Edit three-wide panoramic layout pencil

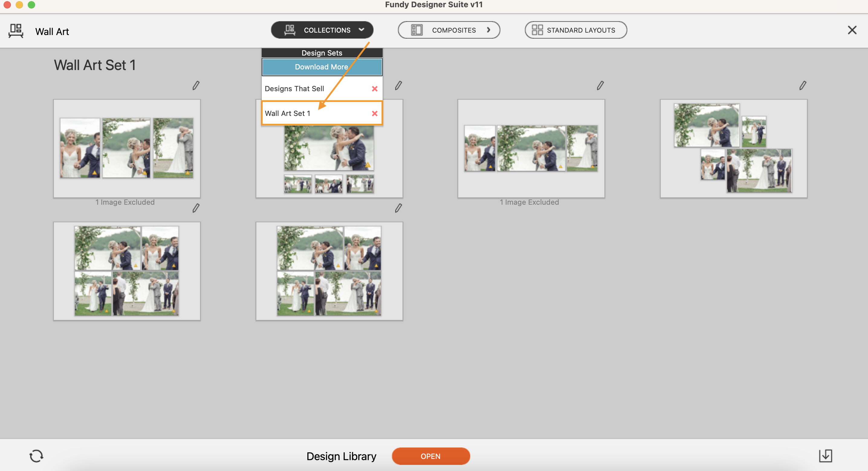pyautogui.click(x=600, y=85)
